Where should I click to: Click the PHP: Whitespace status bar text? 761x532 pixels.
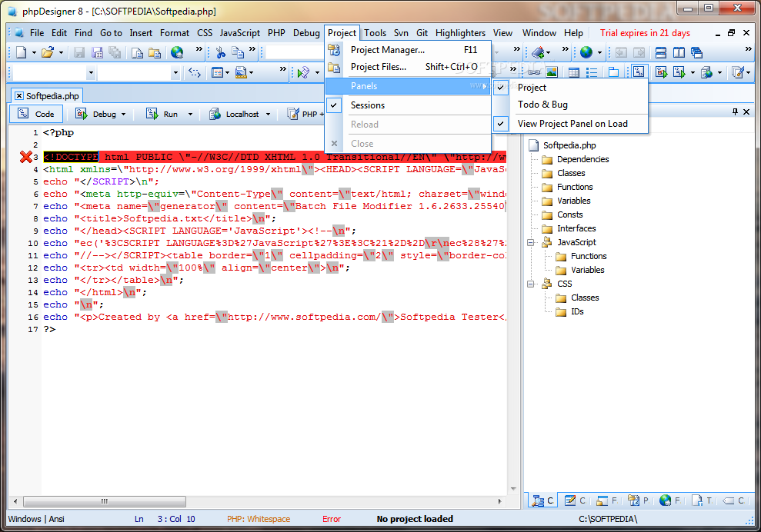[x=259, y=519]
